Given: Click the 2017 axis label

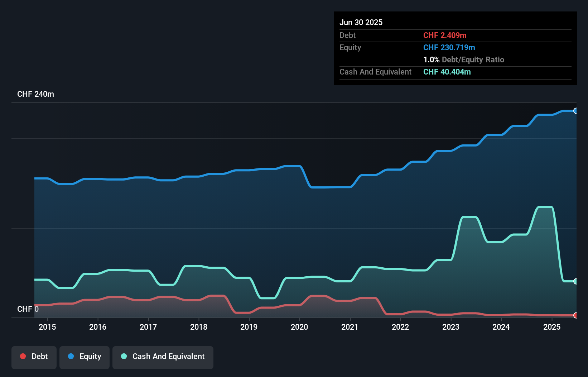Looking at the screenshot, I should pyautogui.click(x=148, y=327).
